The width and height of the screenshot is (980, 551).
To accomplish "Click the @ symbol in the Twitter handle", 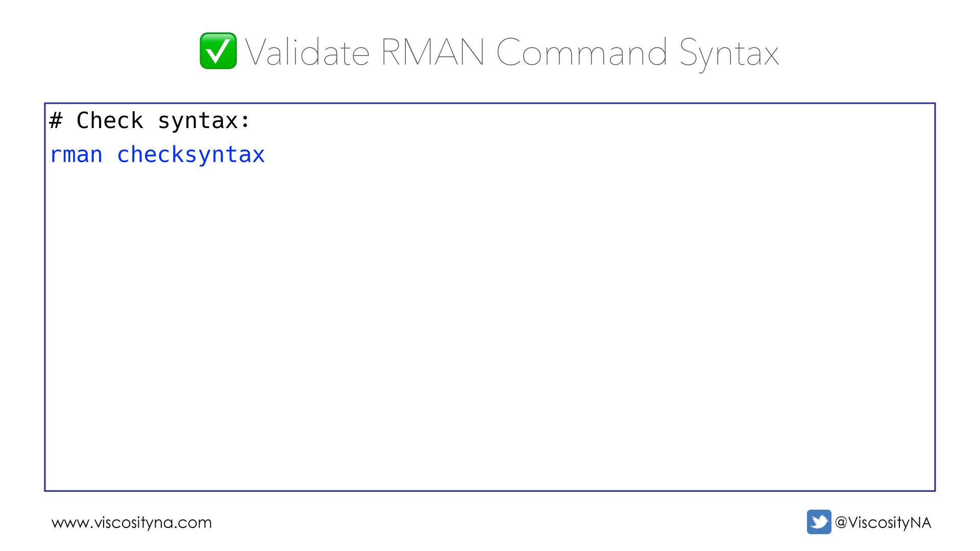I will (841, 522).
